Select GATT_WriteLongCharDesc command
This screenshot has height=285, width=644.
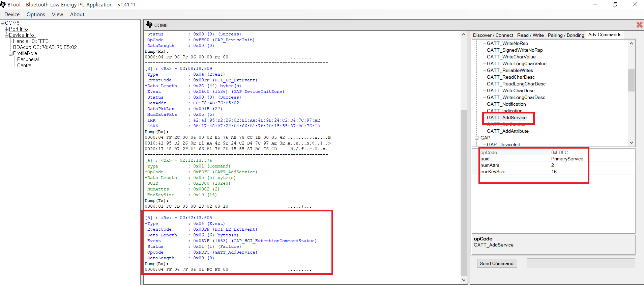[x=516, y=97]
